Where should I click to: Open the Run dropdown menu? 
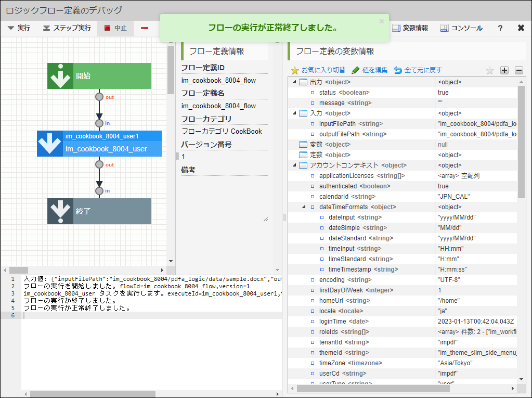pos(19,28)
